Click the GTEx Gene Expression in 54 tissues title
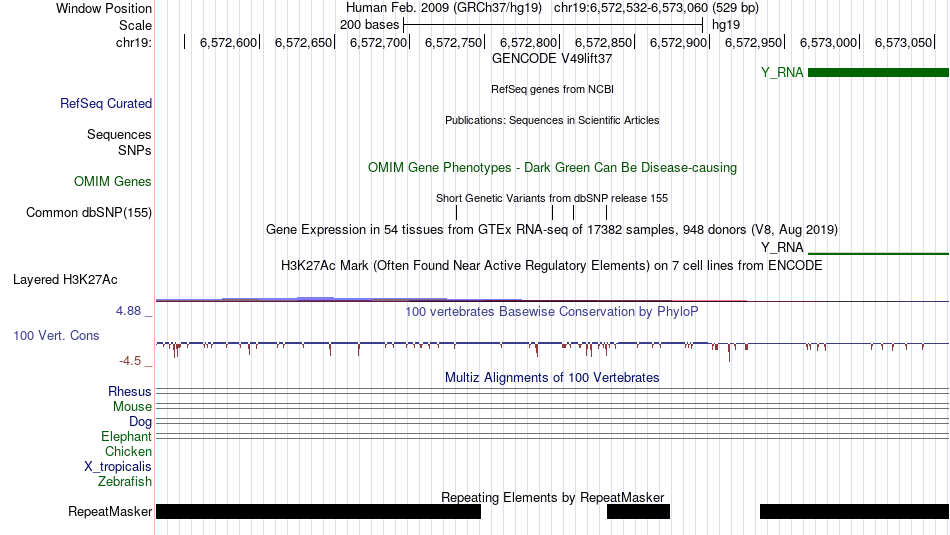The width and height of the screenshot is (950, 535). pyautogui.click(x=552, y=230)
